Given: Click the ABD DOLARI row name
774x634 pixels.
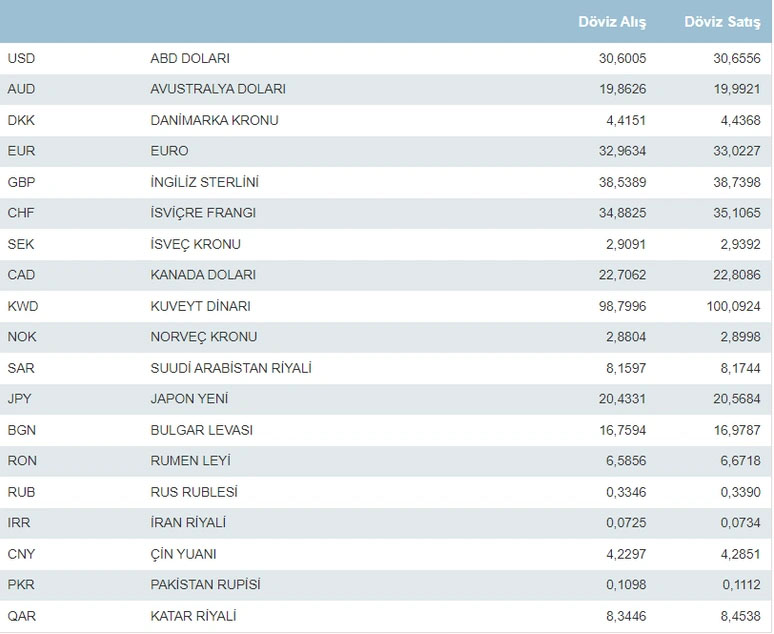Looking at the screenshot, I should click(x=190, y=58).
